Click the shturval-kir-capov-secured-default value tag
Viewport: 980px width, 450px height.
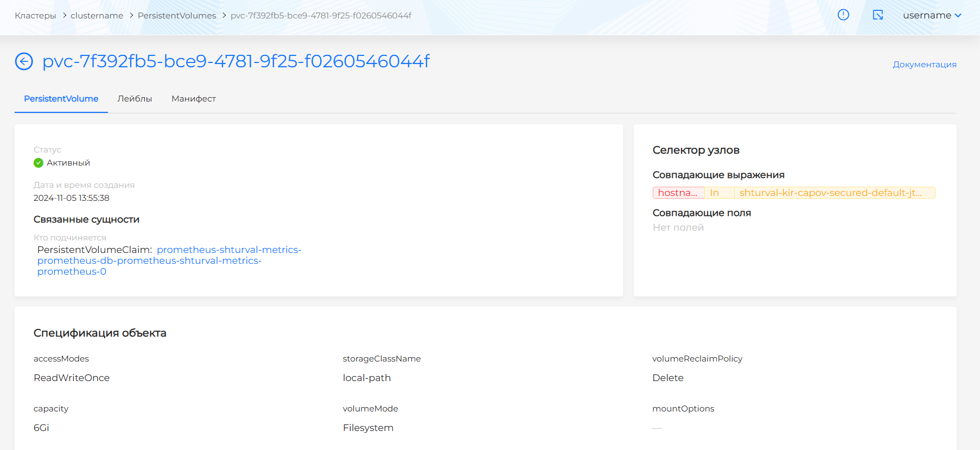(830, 193)
